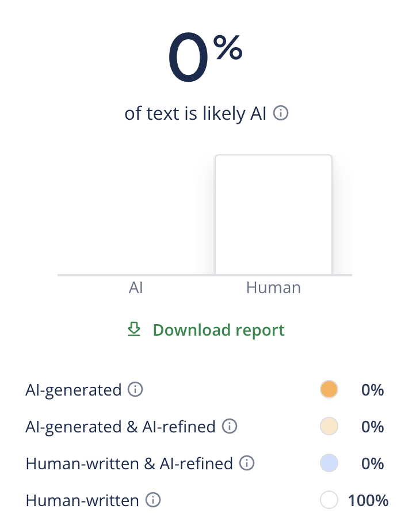The width and height of the screenshot is (397, 532).
Task: Click the Human-written & AI-refined label text
Action: pos(129,463)
